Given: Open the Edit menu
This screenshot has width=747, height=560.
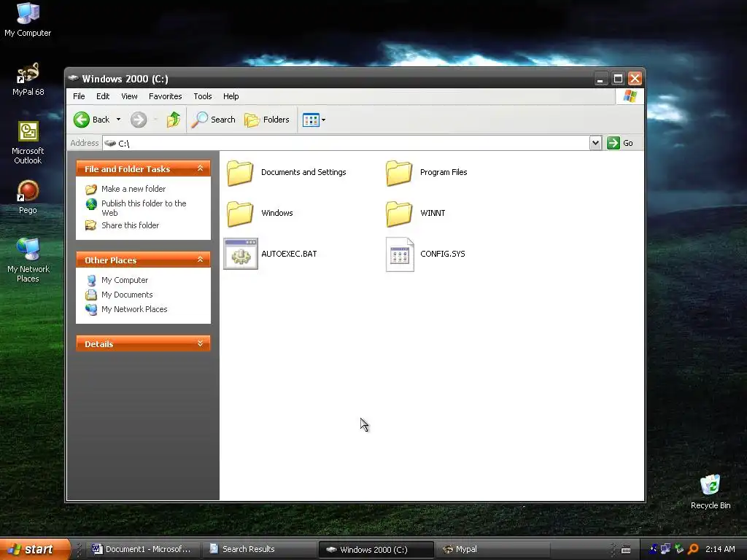Looking at the screenshot, I should (x=102, y=96).
